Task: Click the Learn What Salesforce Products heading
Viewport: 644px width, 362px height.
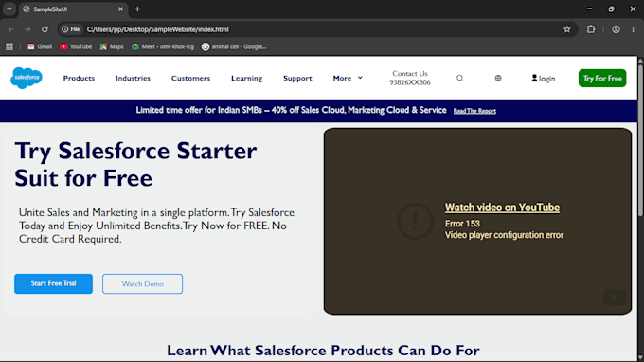Action: [x=323, y=351]
